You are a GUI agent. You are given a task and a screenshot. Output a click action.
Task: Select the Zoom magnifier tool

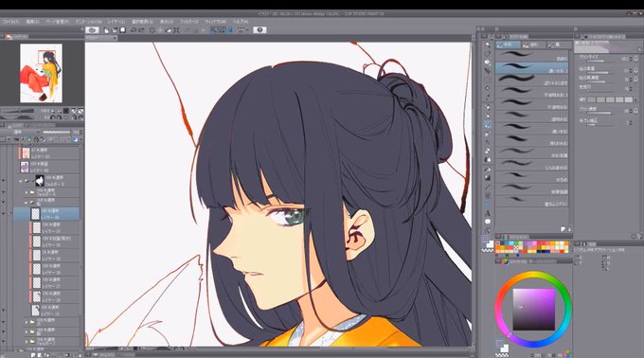488,45
